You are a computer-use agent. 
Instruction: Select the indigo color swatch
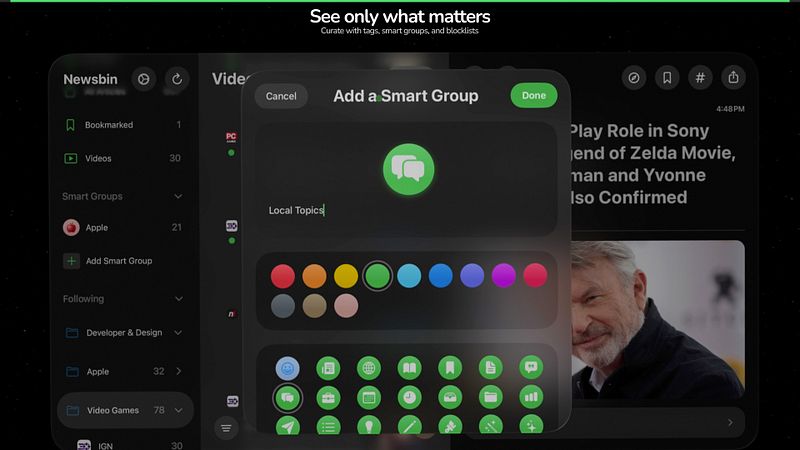(472, 276)
